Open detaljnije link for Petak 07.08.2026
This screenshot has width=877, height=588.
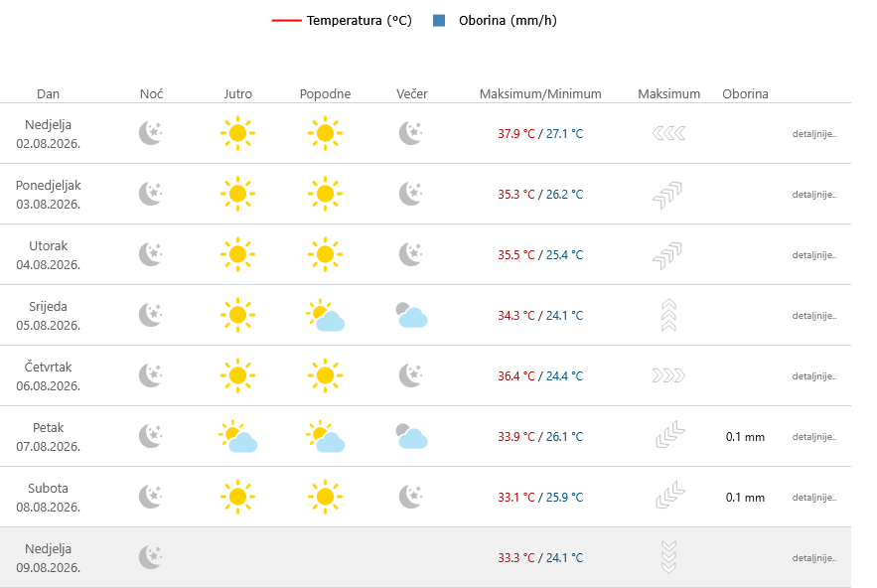click(x=814, y=436)
